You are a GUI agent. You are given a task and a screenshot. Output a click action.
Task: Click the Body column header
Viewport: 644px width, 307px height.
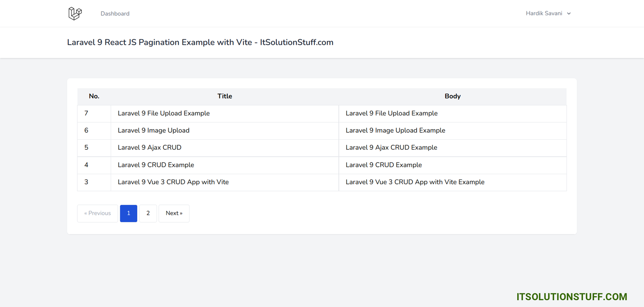coord(452,96)
